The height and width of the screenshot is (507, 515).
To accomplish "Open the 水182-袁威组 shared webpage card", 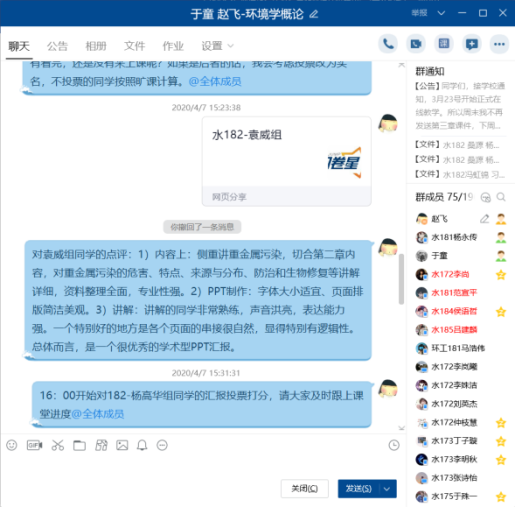I will click(x=287, y=161).
